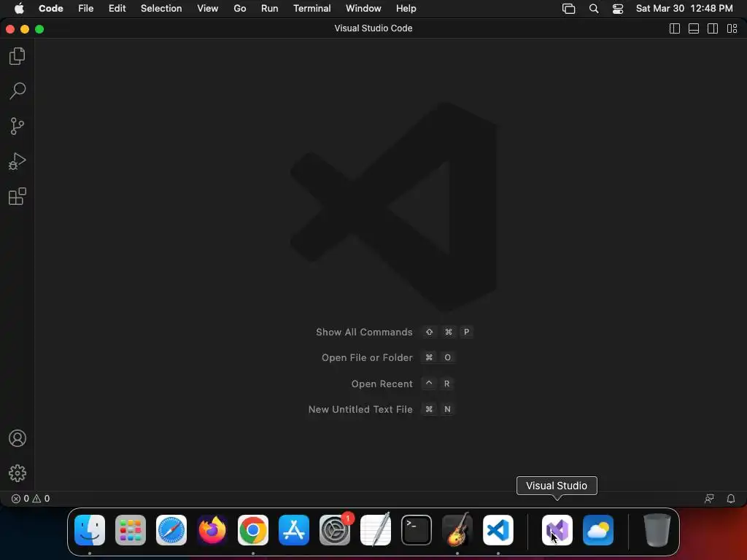The width and height of the screenshot is (747, 560).
Task: Open the Source Control view
Action: [18, 126]
